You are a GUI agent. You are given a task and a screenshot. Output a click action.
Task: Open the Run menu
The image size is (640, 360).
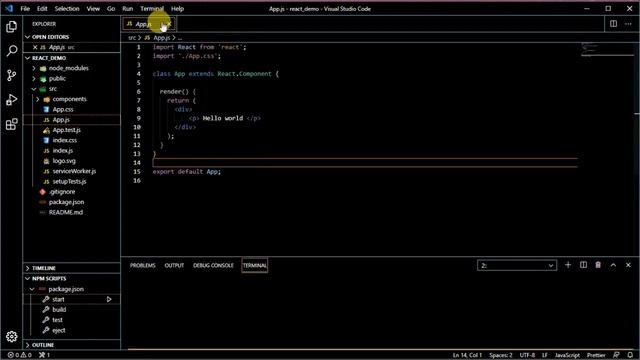click(128, 9)
